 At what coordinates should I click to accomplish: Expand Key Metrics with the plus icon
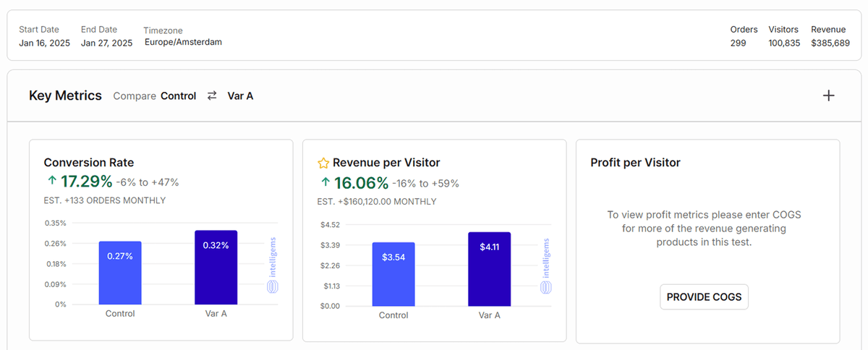tap(829, 95)
